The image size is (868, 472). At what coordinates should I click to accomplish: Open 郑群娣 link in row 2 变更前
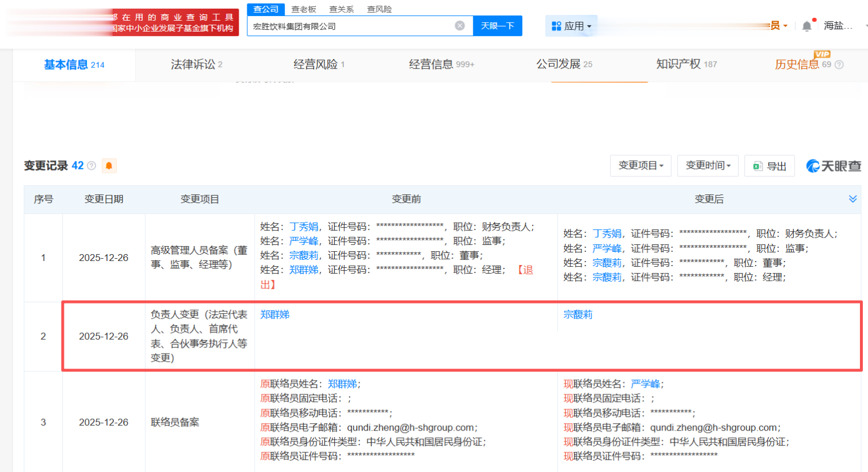click(x=275, y=314)
